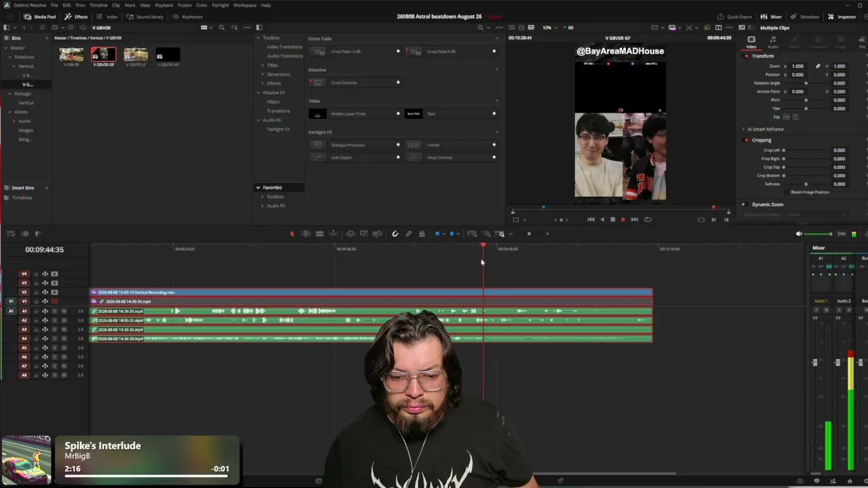Tick the Retain Image Position checkbox
Screen dimensions: 868x488
click(787, 192)
